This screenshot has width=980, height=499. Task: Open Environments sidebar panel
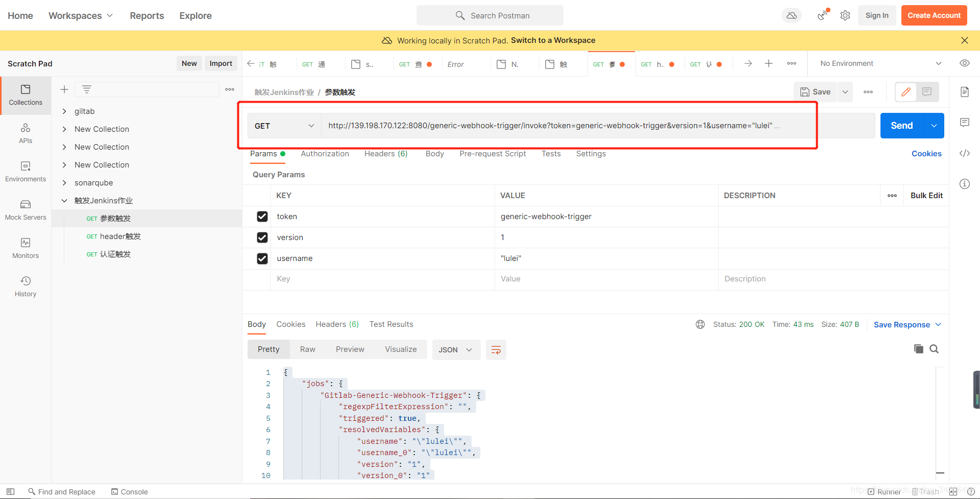click(x=26, y=172)
